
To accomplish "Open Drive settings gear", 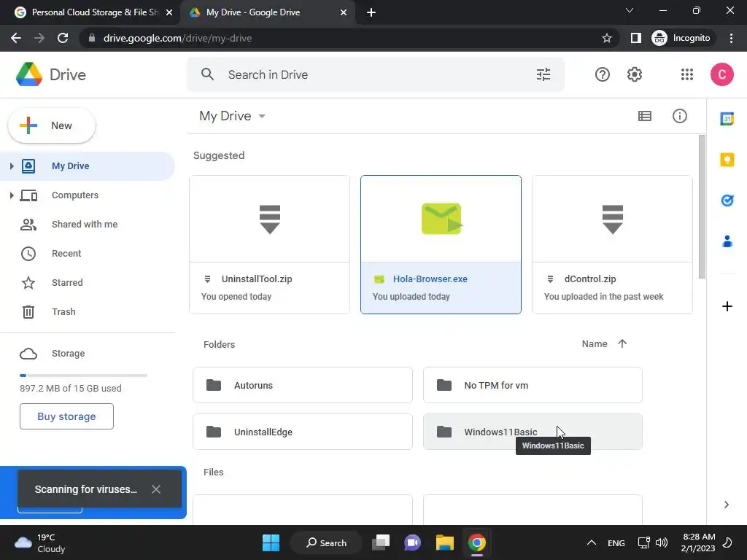I will [x=634, y=74].
